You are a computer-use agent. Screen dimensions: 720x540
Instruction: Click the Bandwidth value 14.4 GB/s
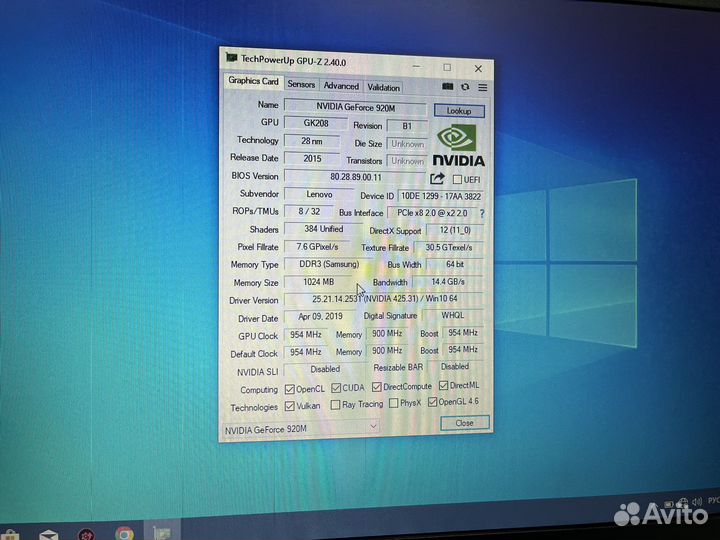[448, 281]
